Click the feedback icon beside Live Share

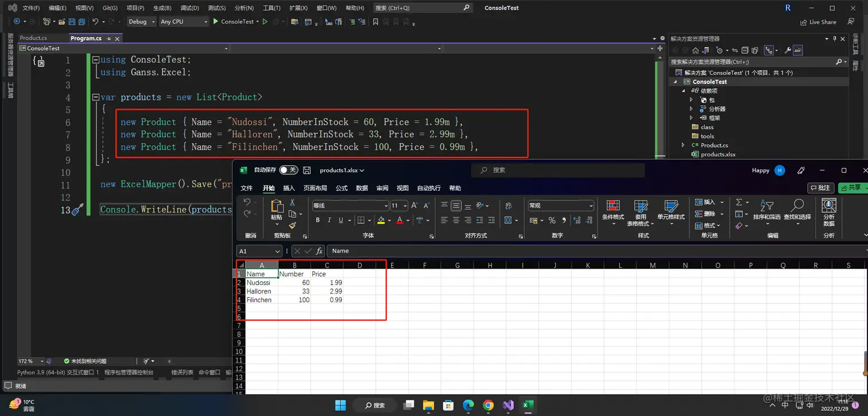click(x=851, y=22)
